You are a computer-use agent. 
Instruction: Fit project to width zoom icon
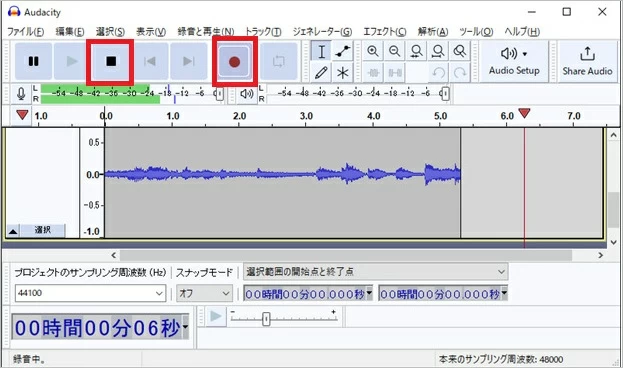coord(438,51)
